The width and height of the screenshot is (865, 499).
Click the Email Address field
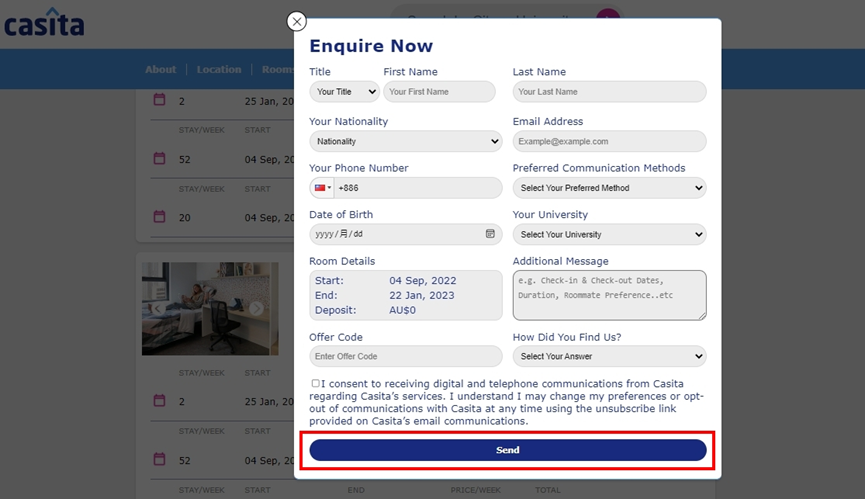coord(609,142)
